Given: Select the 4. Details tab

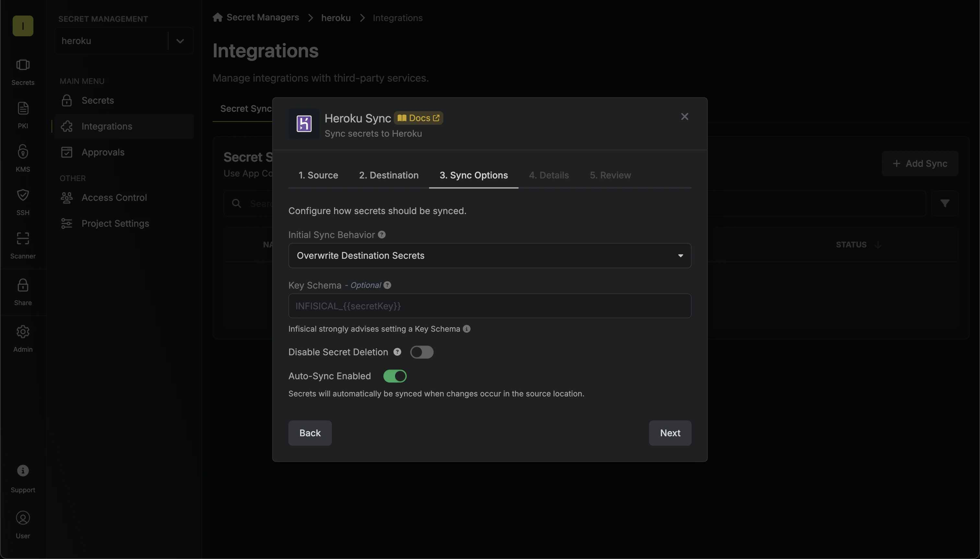Looking at the screenshot, I should [x=549, y=176].
